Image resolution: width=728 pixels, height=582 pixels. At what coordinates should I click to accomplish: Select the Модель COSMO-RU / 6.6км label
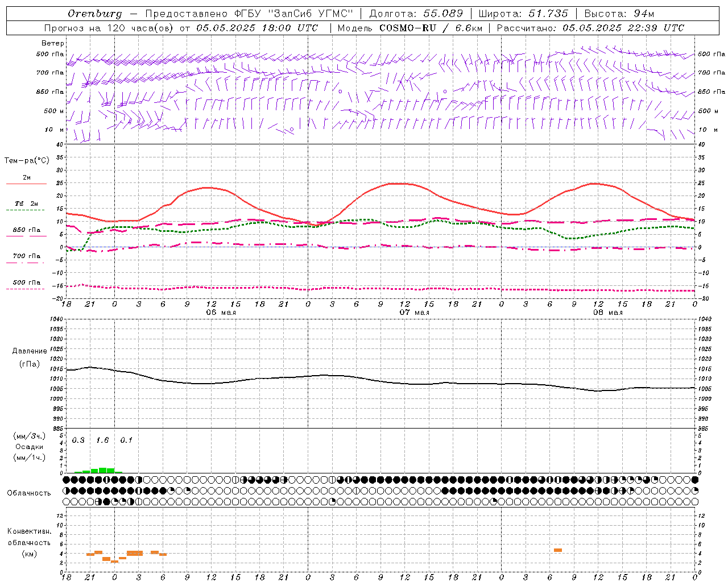(x=410, y=28)
